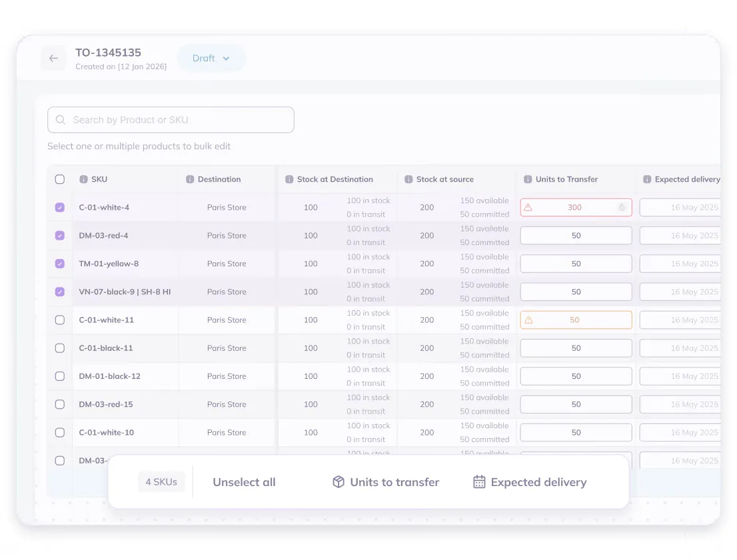This screenshot has width=737, height=560.
Task: Edit units to transfer for TM-01-yellow-8
Action: click(576, 264)
